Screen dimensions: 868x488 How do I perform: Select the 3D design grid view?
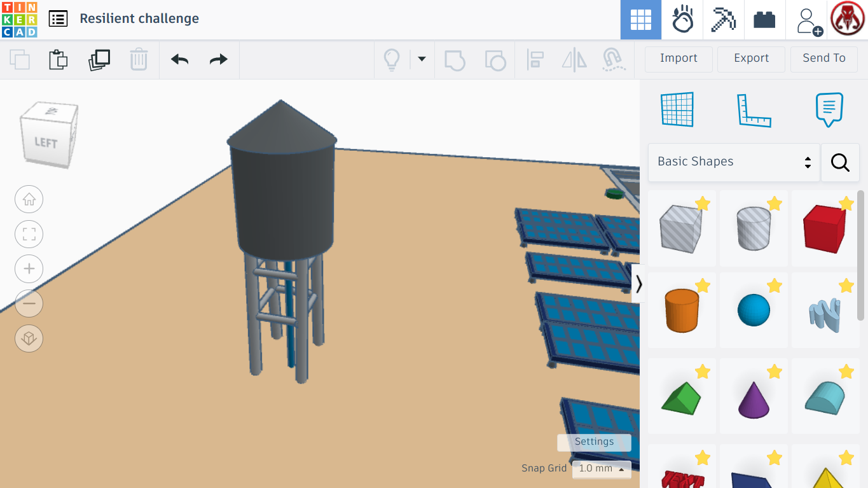(x=641, y=20)
